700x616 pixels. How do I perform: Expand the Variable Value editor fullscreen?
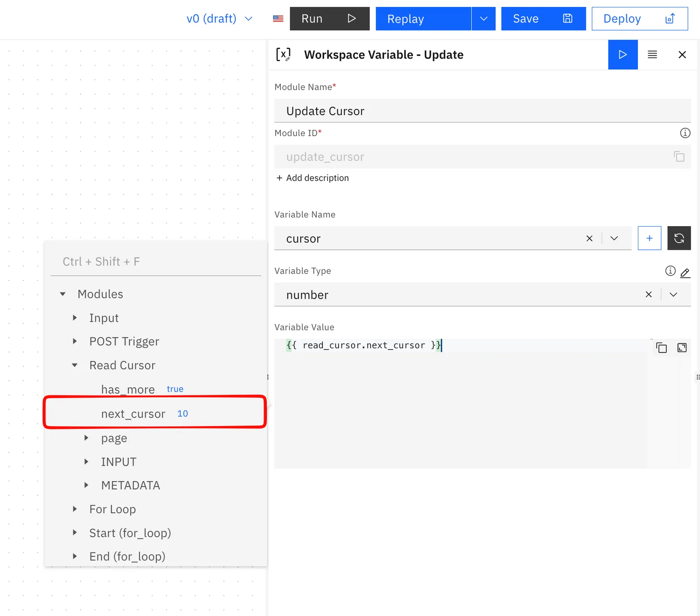682,348
